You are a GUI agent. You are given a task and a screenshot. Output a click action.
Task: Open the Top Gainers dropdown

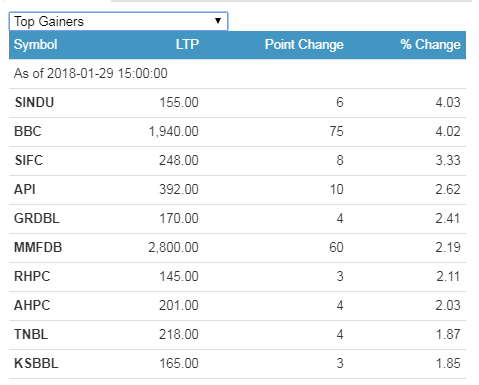[118, 21]
